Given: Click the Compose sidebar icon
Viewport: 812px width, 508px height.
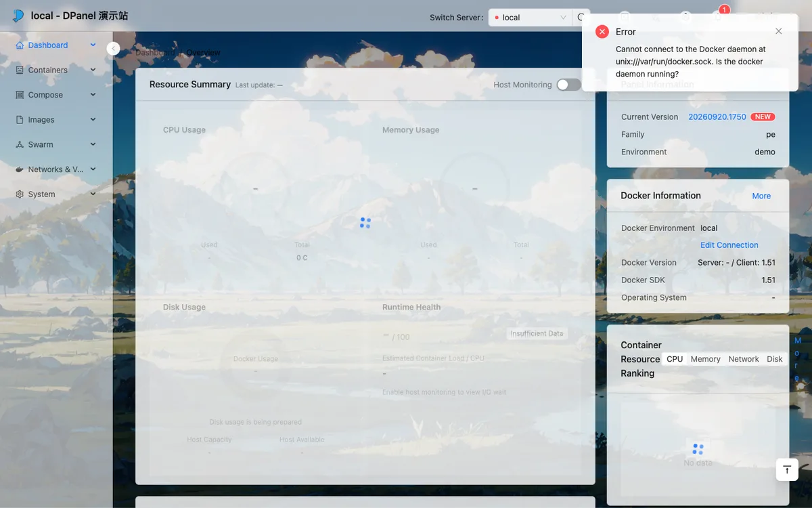Looking at the screenshot, I should [x=20, y=95].
